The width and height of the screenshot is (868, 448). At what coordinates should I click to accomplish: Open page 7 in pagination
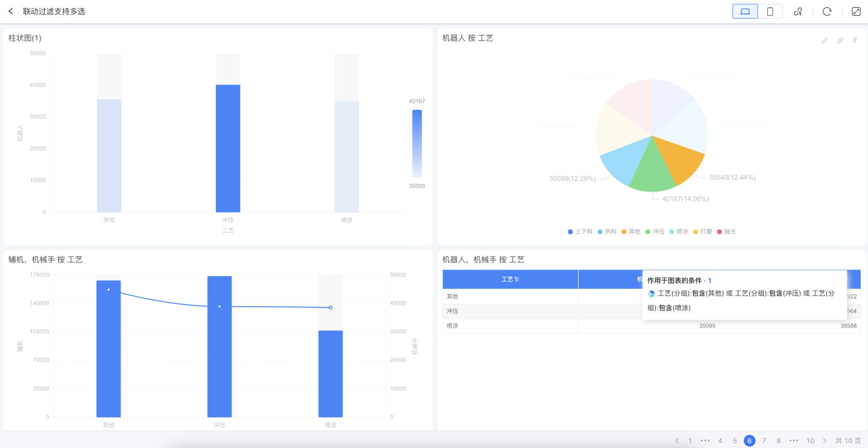coord(764,441)
